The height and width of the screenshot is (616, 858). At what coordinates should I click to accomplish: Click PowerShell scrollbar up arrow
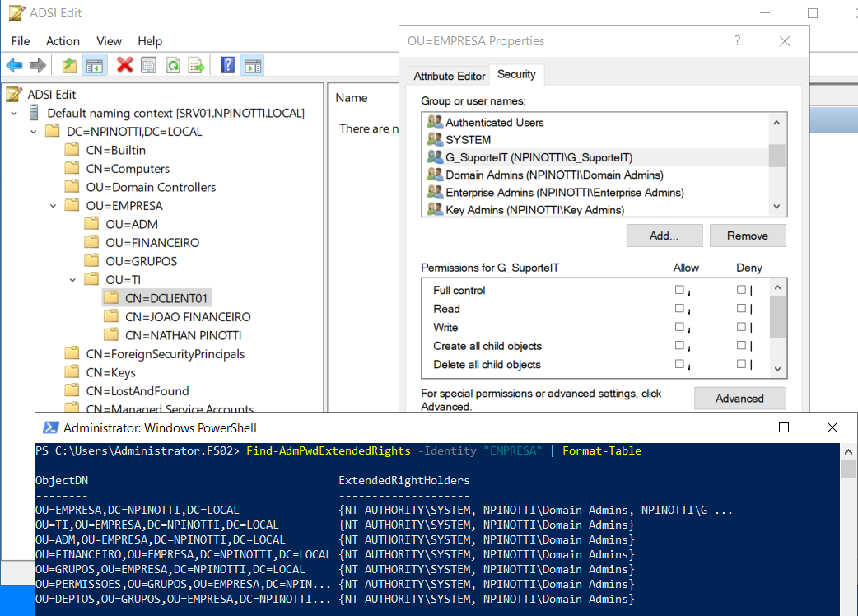(848, 452)
